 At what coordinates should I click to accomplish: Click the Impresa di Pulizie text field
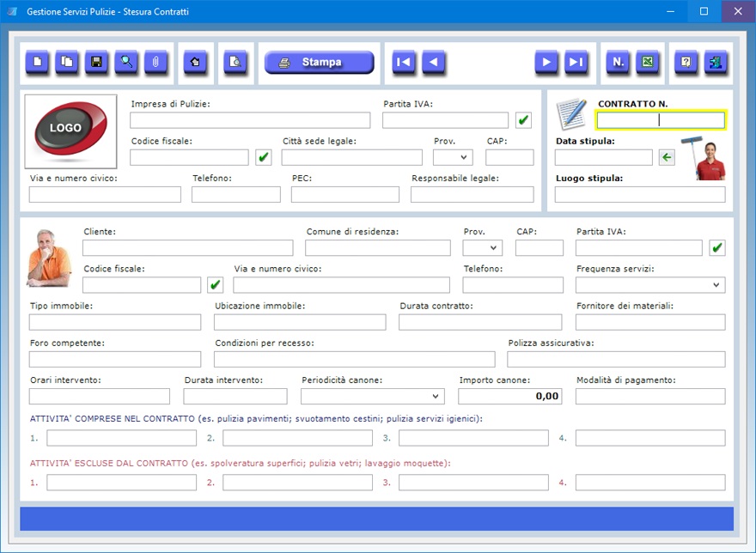pos(250,120)
